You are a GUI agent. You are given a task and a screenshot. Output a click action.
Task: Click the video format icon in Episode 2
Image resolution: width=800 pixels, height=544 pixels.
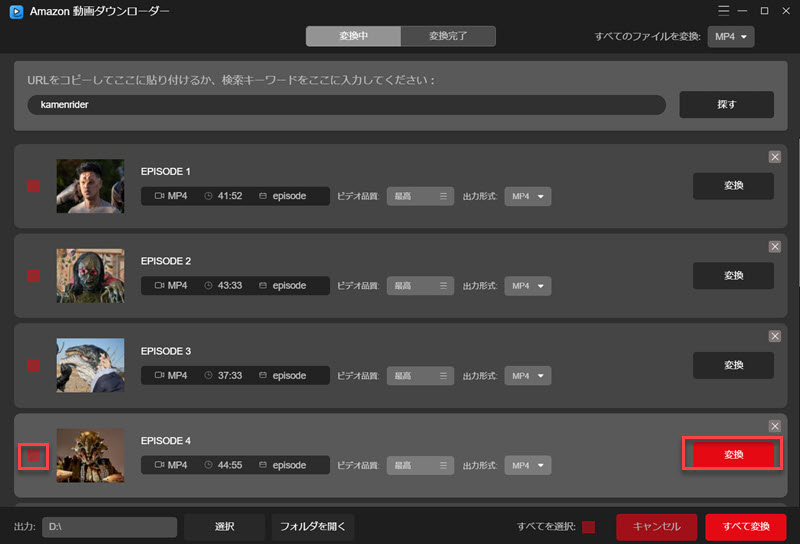coord(159,286)
